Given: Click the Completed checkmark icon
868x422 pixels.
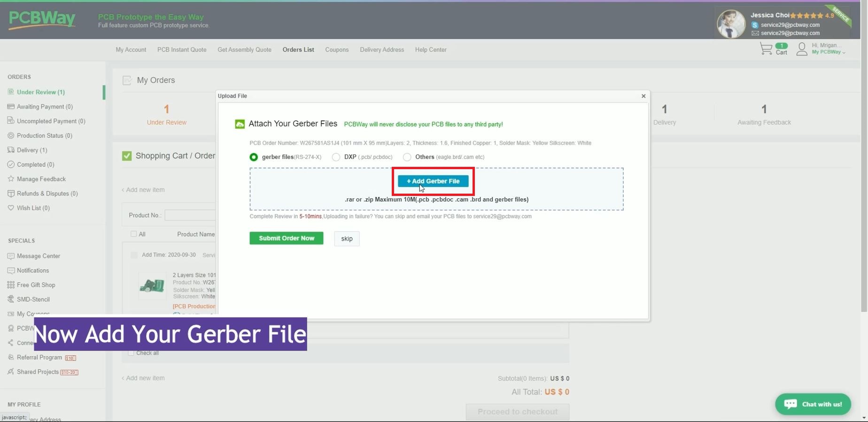Looking at the screenshot, I should click(x=11, y=164).
